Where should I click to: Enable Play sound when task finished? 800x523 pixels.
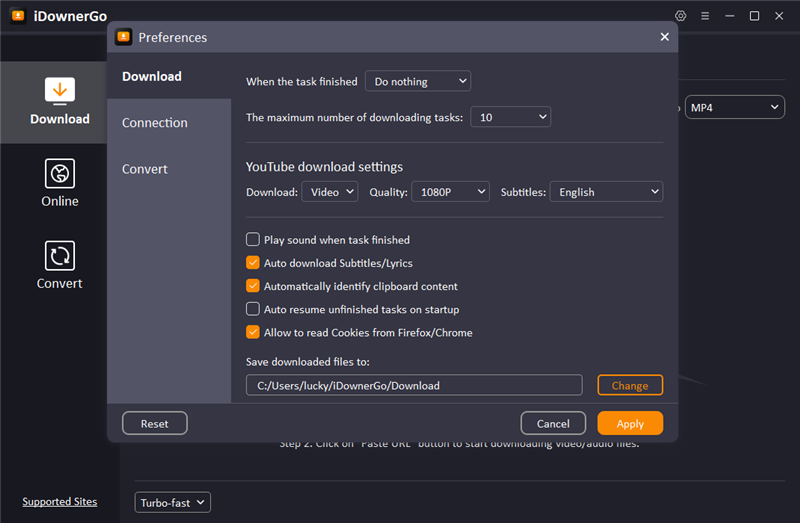point(253,240)
